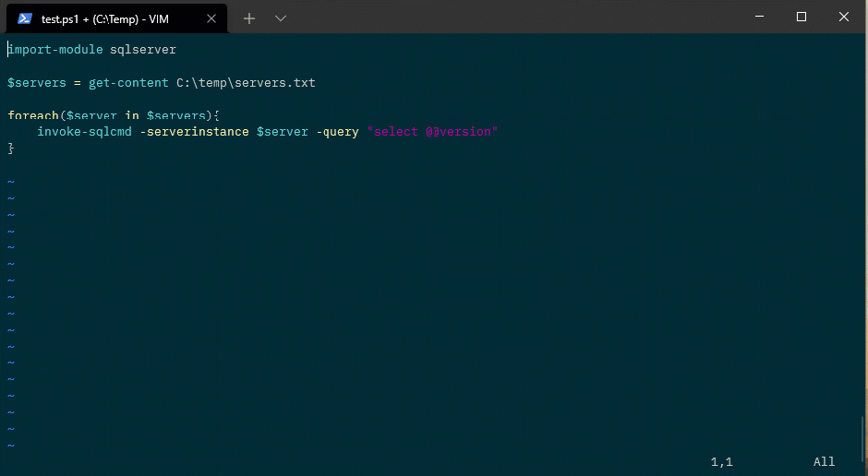Viewport: 868px width, 476px height.
Task: Close the Windows Terminal window
Action: [x=843, y=17]
